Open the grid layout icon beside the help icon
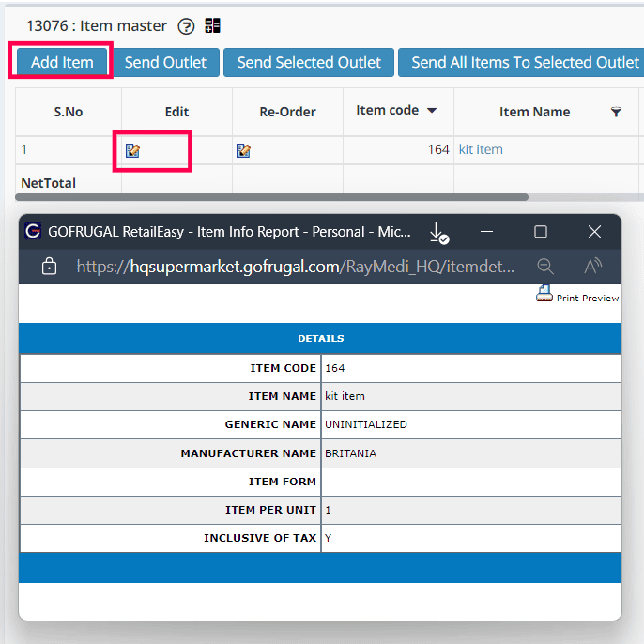The width and height of the screenshot is (644, 644). 212,26
